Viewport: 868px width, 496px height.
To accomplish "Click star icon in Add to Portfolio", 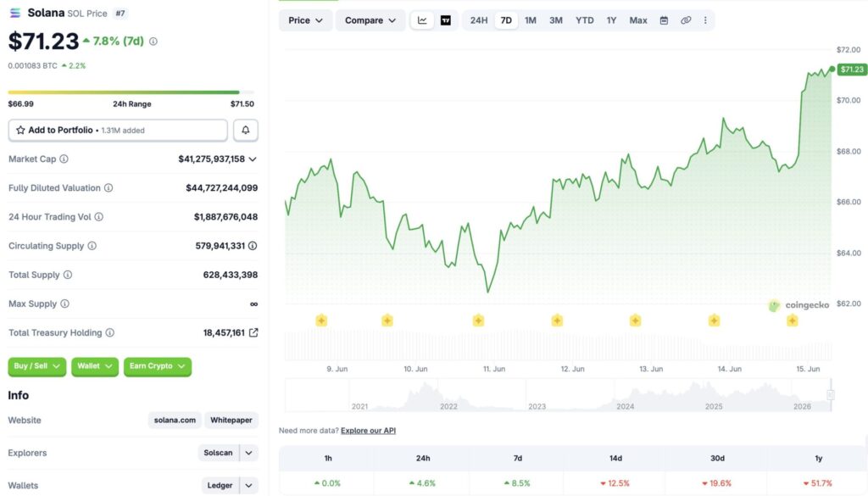I will click(20, 130).
